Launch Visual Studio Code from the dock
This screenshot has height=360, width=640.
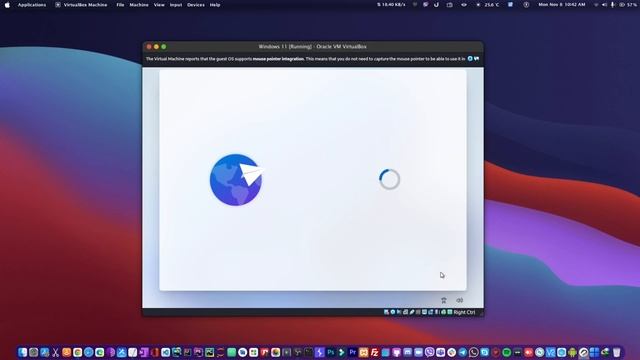coord(166,352)
